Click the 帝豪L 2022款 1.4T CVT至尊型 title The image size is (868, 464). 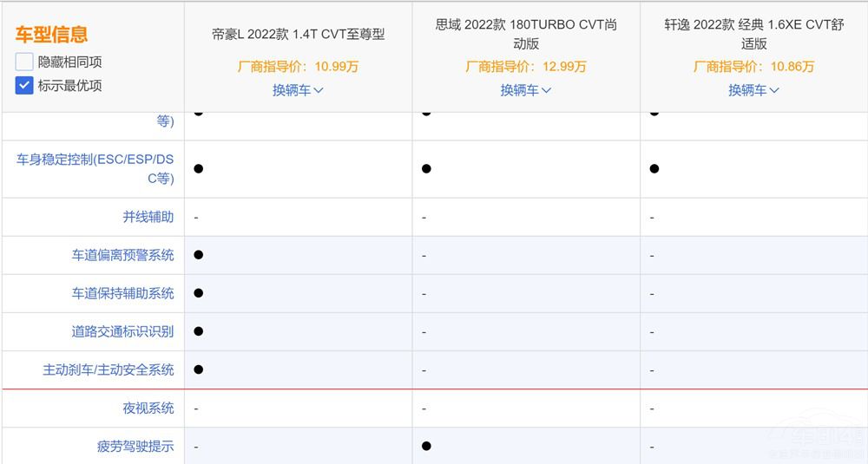[x=298, y=35]
